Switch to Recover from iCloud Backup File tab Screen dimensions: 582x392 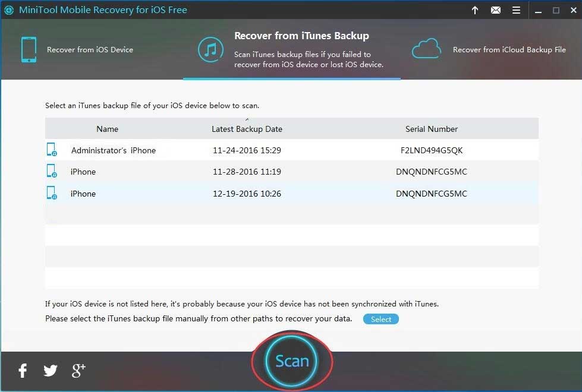(491, 49)
